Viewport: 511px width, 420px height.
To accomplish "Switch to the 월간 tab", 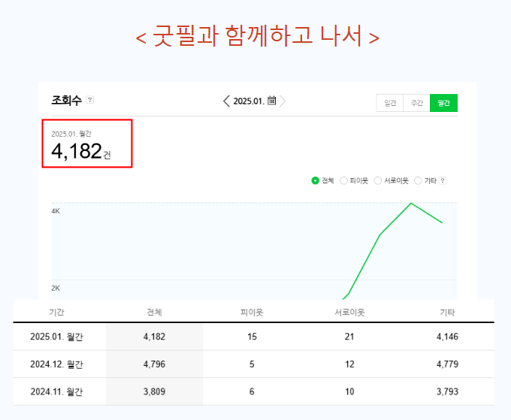I will click(443, 103).
